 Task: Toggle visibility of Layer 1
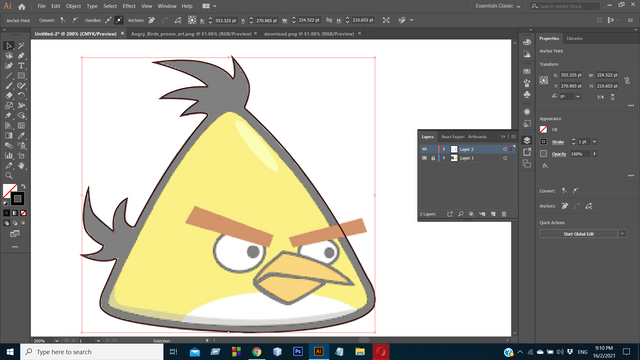coord(424,158)
